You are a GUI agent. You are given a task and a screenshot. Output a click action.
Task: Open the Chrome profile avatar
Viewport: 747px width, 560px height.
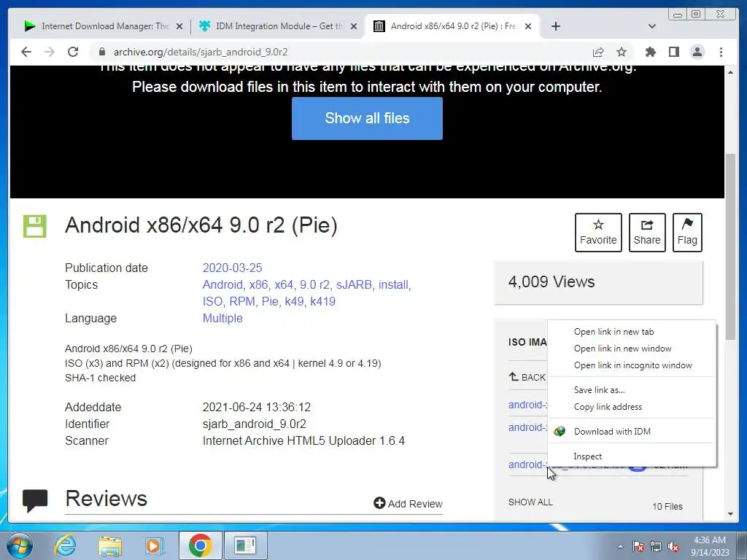coord(697,52)
